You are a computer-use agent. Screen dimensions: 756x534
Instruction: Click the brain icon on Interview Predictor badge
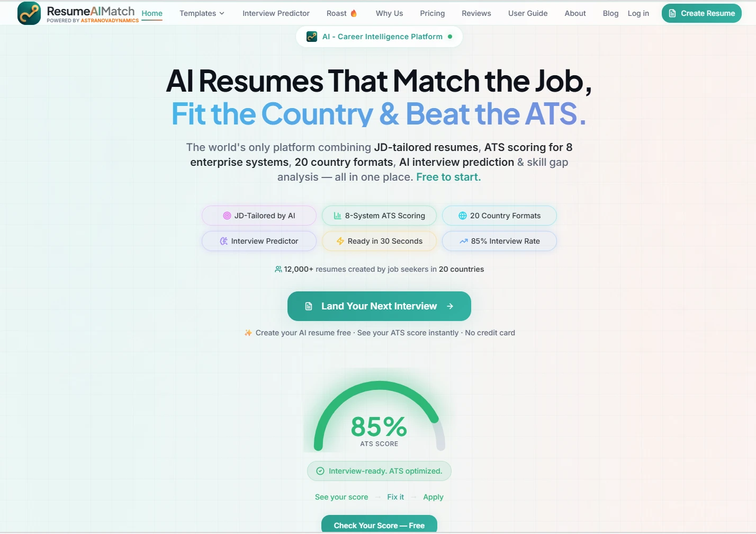pyautogui.click(x=223, y=241)
